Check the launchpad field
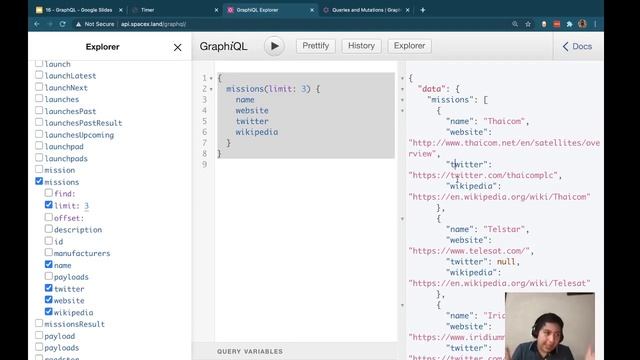This screenshot has width=640, height=360. point(39,145)
